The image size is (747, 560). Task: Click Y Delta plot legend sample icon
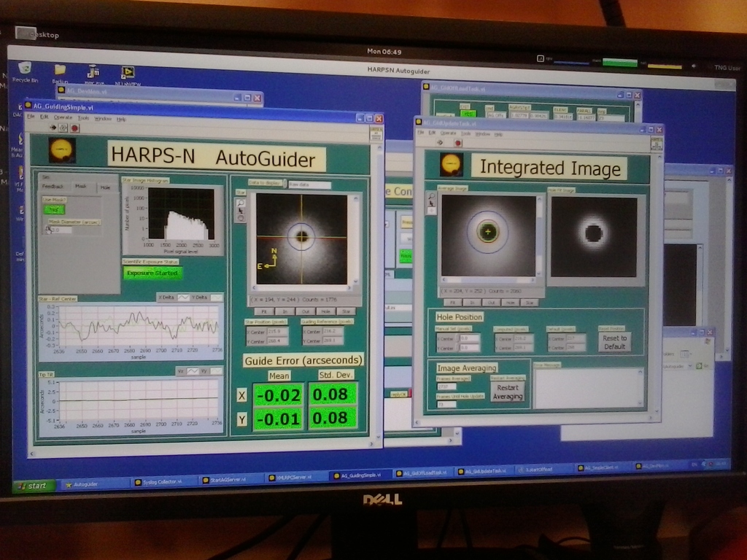click(x=217, y=298)
